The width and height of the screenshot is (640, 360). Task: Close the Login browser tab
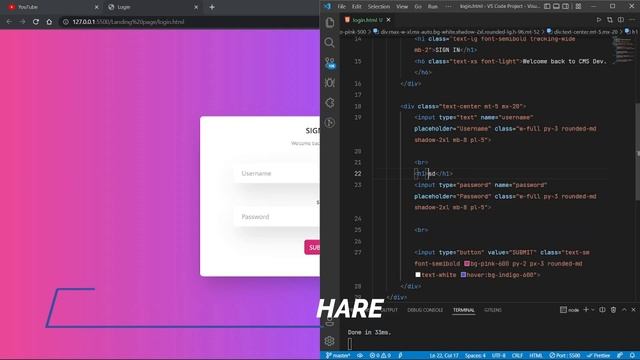coord(196,7)
